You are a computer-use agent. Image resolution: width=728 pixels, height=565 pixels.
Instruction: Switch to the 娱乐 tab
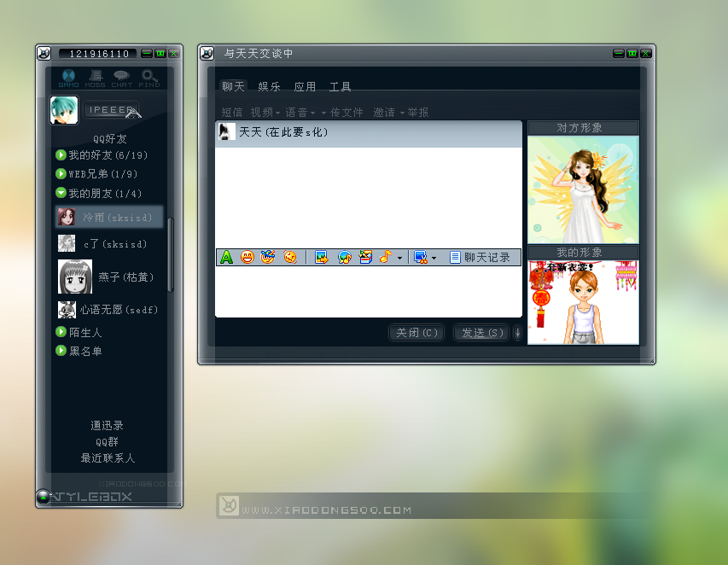(270, 86)
